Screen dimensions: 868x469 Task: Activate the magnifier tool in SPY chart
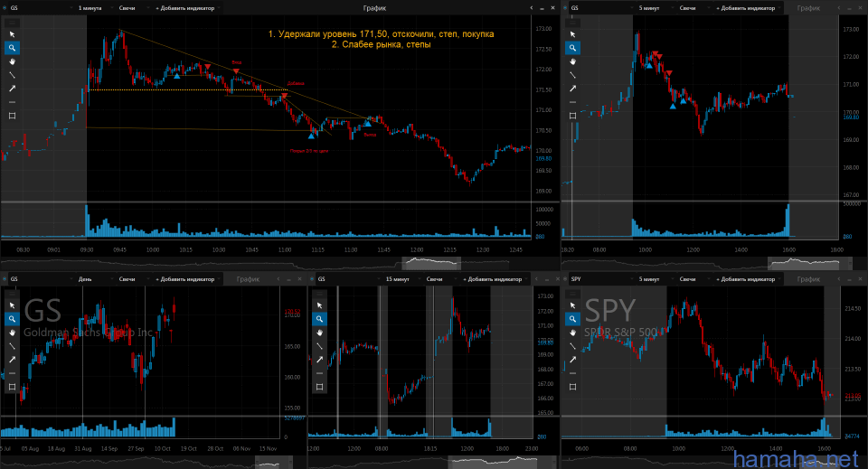tap(573, 319)
